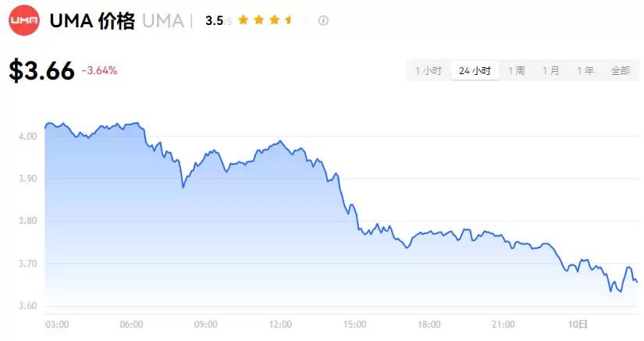
Task: Click the third gold rating star
Action: pyautogui.click(x=273, y=20)
